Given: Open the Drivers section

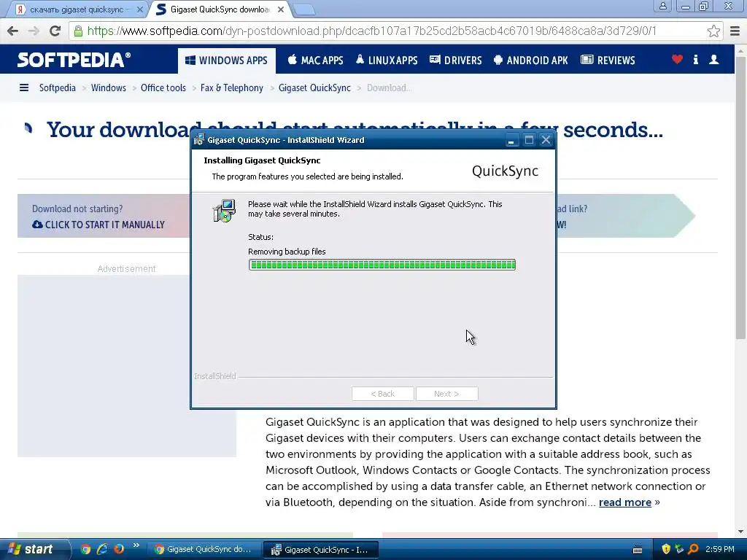Looking at the screenshot, I should [456, 61].
